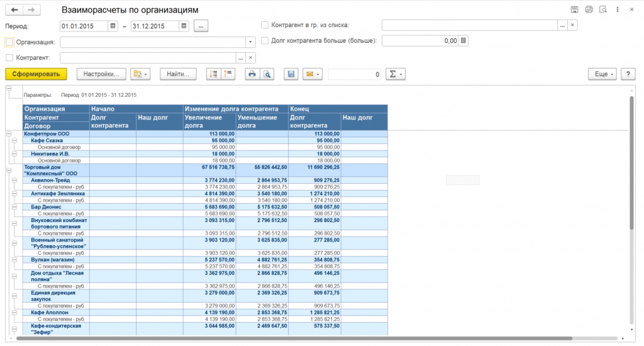Viewport: 644px width, 346px height.
Task: Open the Настройки... settings button
Action: (x=101, y=74)
